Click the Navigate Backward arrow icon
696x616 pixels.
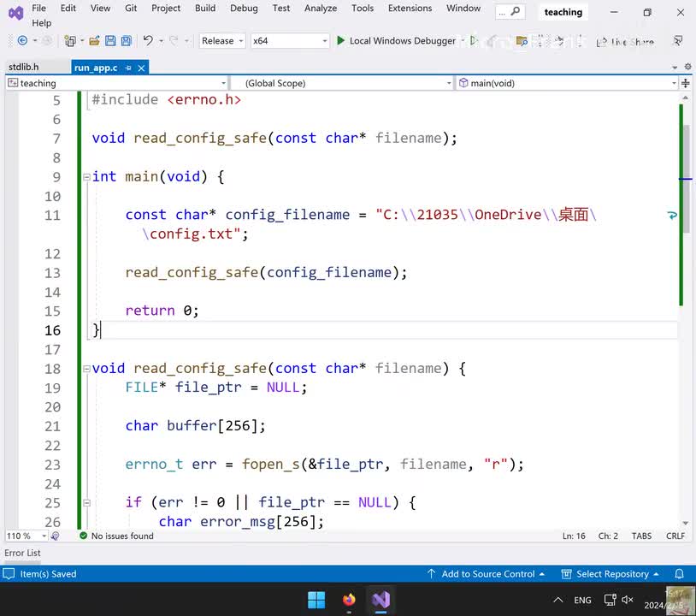pyautogui.click(x=21, y=41)
